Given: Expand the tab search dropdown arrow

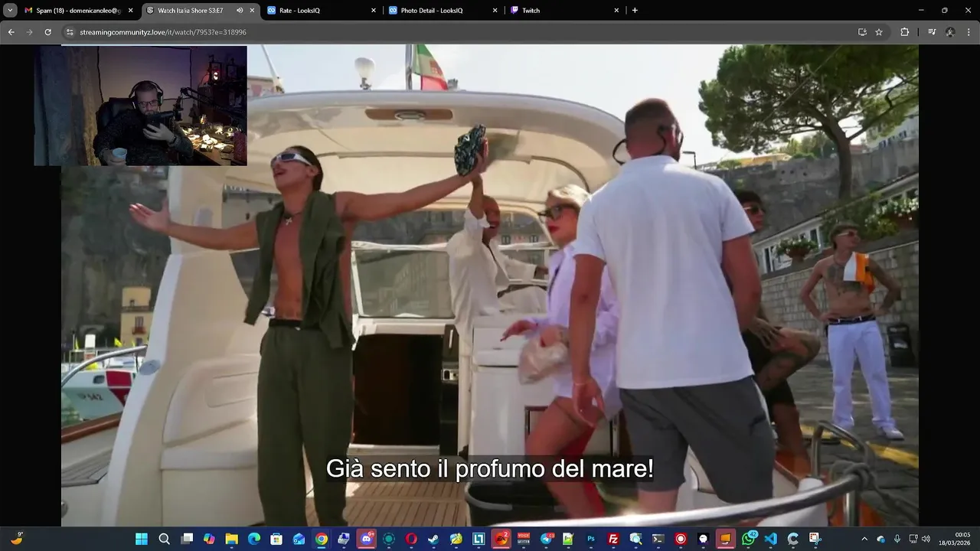Looking at the screenshot, I should click(10, 11).
